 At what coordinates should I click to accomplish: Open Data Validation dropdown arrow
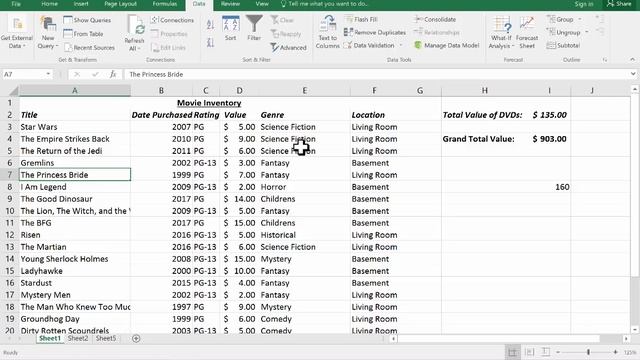click(401, 45)
